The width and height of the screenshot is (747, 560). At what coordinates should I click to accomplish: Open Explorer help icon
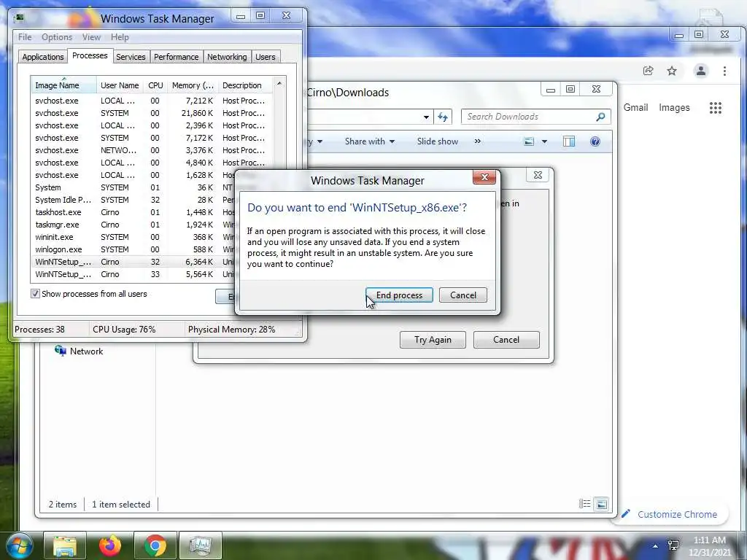(x=595, y=141)
